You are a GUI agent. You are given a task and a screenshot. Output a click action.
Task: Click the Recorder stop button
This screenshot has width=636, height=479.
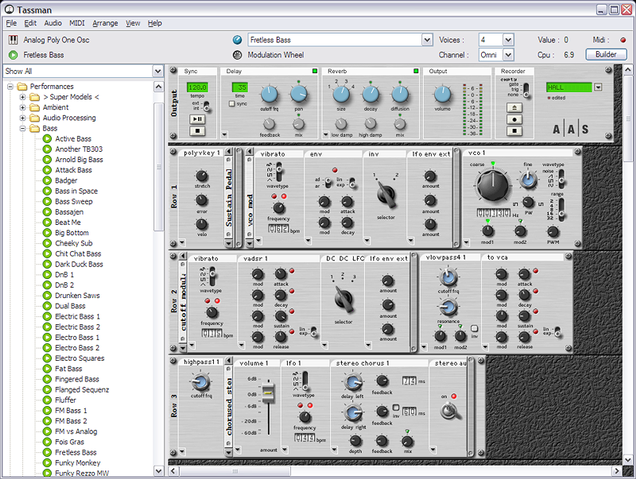tap(514, 131)
